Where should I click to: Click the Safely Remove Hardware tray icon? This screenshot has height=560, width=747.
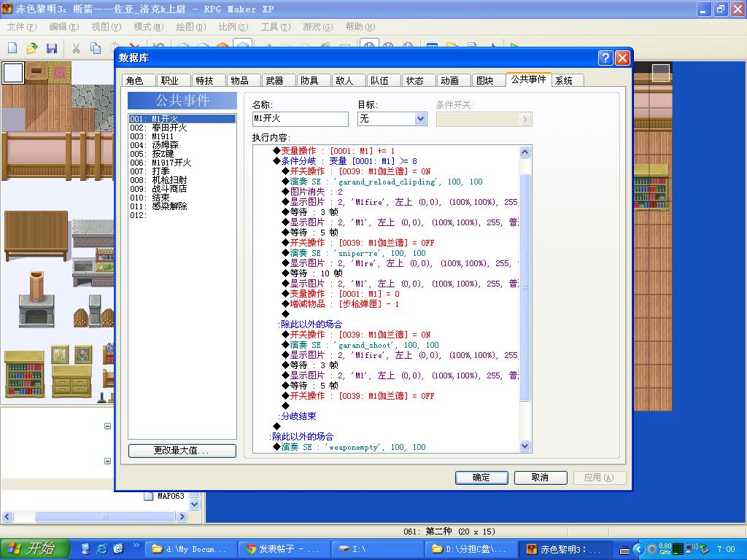704,549
